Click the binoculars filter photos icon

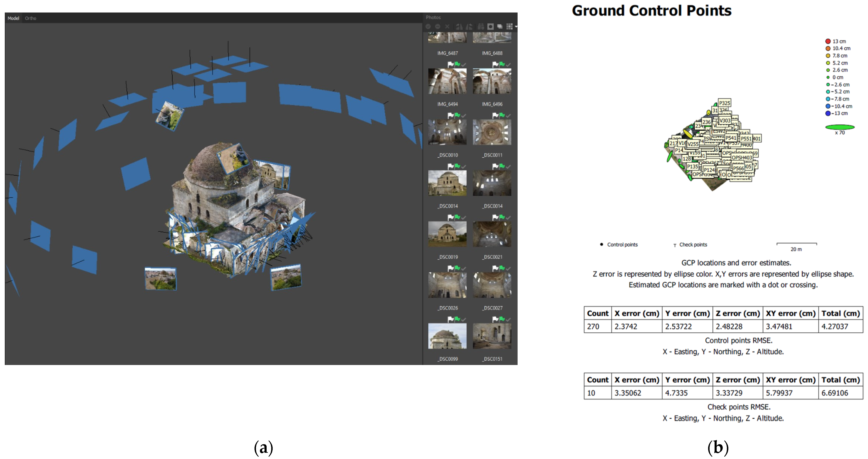(x=481, y=26)
